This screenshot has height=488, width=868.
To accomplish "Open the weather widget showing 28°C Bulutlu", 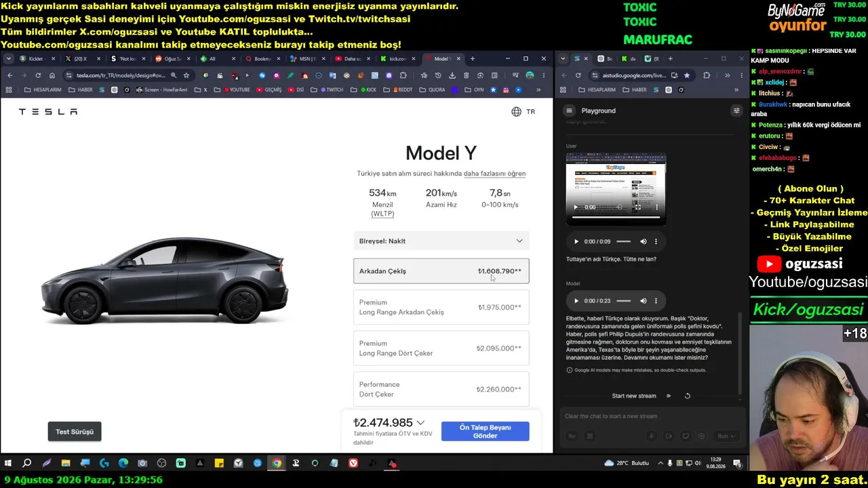I will (627, 464).
